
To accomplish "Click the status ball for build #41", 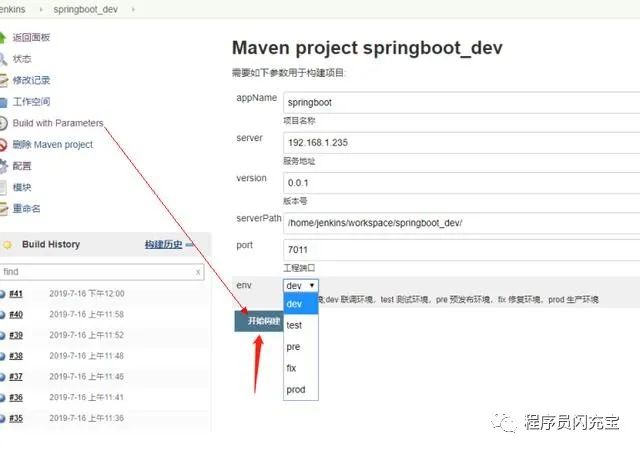I will point(2,294).
